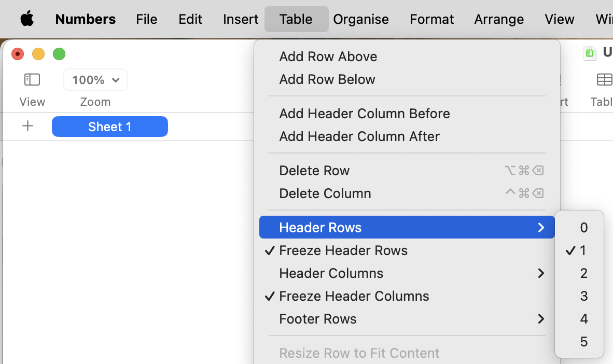Click the Table icon in toolbar
Screen dimensions: 613x364
coord(604,79)
